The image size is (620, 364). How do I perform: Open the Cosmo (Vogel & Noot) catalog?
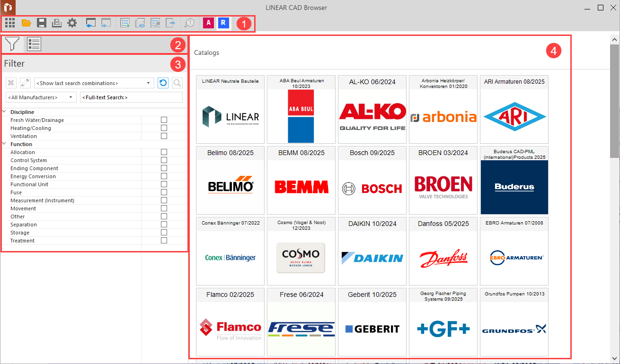301,251
